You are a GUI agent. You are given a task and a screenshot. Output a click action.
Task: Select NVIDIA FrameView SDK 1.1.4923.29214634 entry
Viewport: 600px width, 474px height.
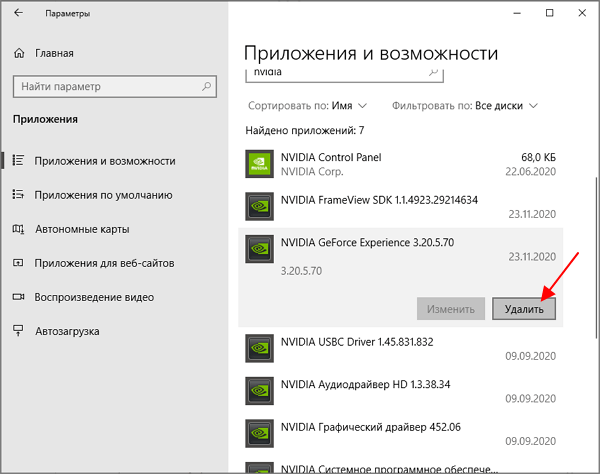coord(401,207)
